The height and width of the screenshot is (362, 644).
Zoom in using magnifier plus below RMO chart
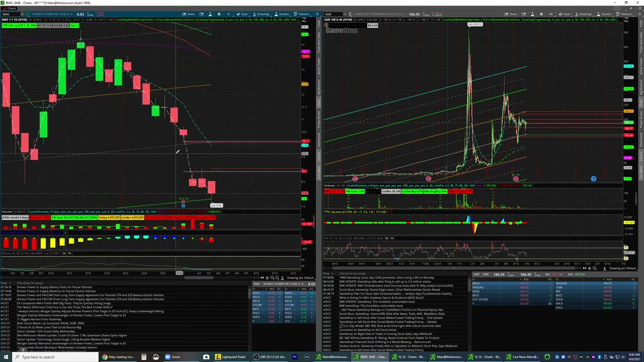[272, 278]
